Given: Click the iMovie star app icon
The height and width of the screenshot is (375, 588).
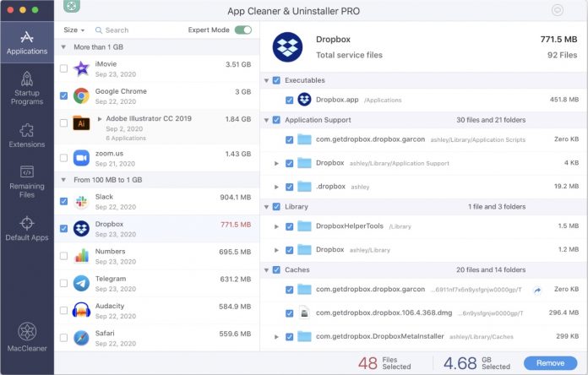Looking at the screenshot, I should pos(81,68).
